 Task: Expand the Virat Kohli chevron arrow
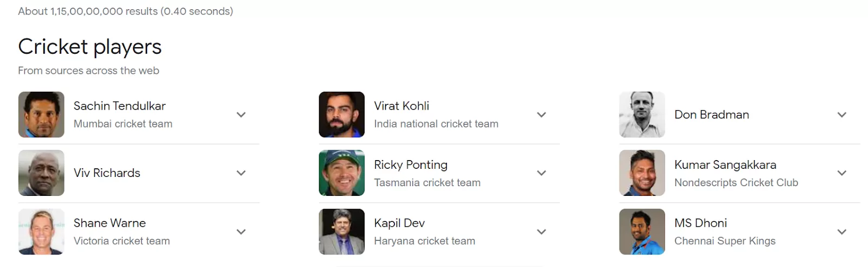coord(541,115)
